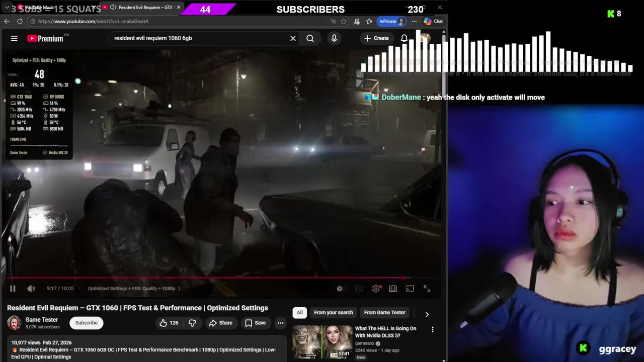Cast video to a TV
This screenshot has width=644, height=362.
click(410, 289)
